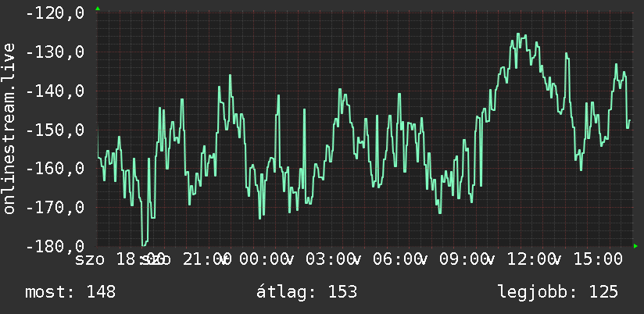The width and height of the screenshot is (644, 314).
Task: Click the -180,0 y-axis label
Action: [55, 246]
